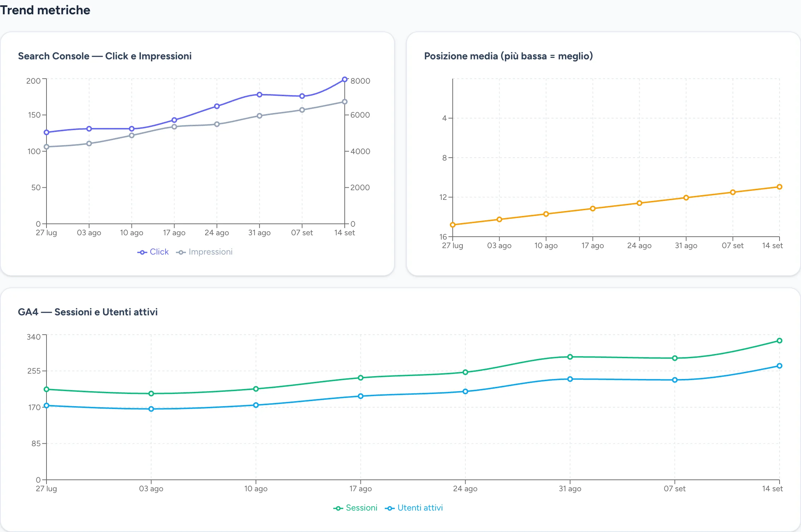Select Impressioni data point at 24 ago
The height and width of the screenshot is (532, 801).
(217, 124)
